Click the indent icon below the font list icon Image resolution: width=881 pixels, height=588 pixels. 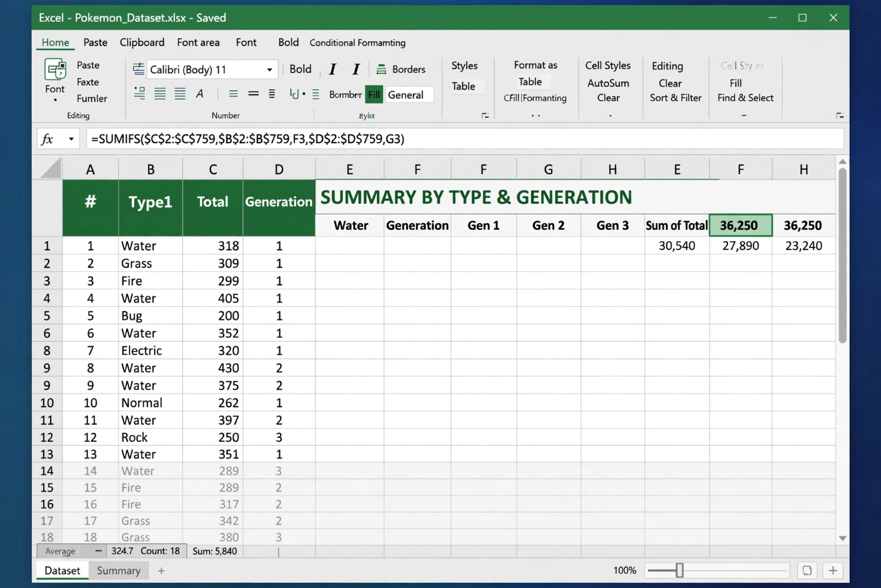click(x=139, y=94)
